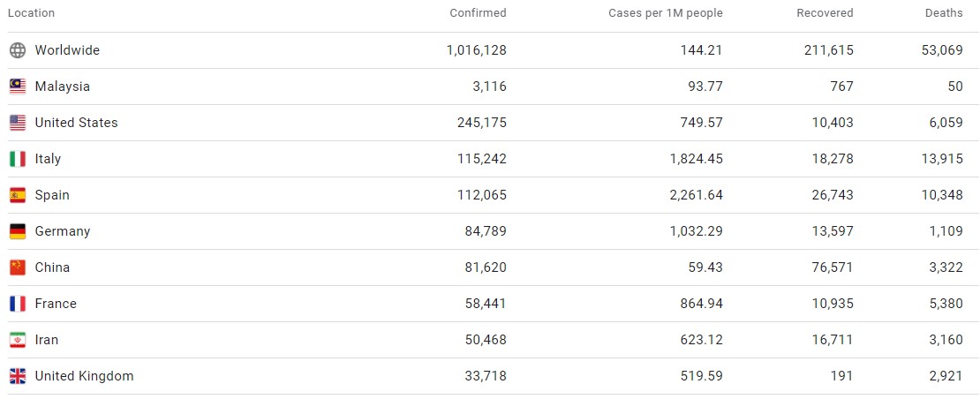Sort by Cases per 1M people header

pyautogui.click(x=666, y=13)
